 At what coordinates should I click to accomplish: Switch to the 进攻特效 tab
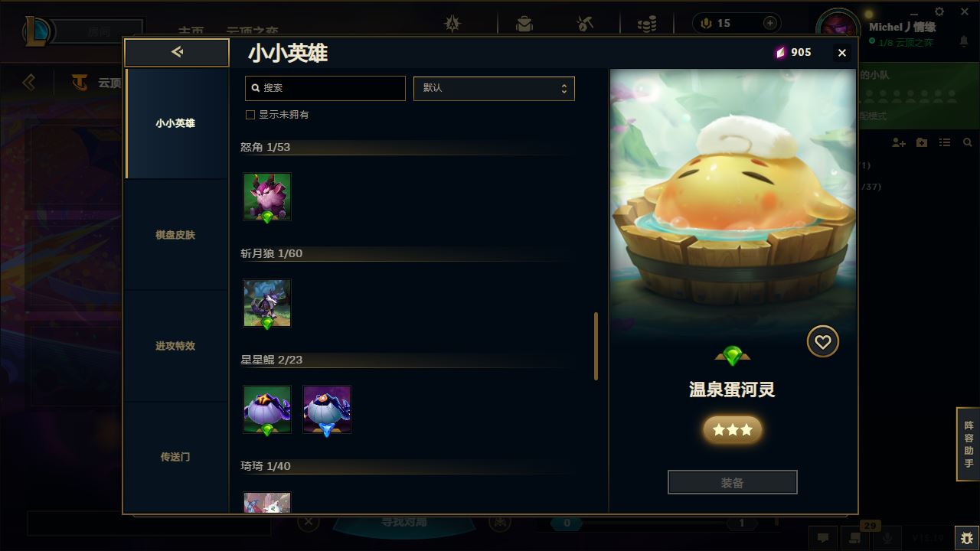pos(175,346)
